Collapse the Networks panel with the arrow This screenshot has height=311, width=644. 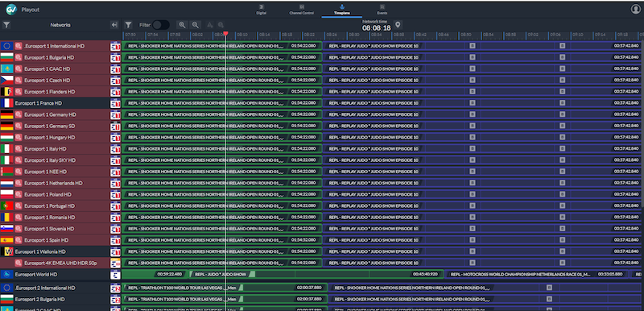coord(114,25)
